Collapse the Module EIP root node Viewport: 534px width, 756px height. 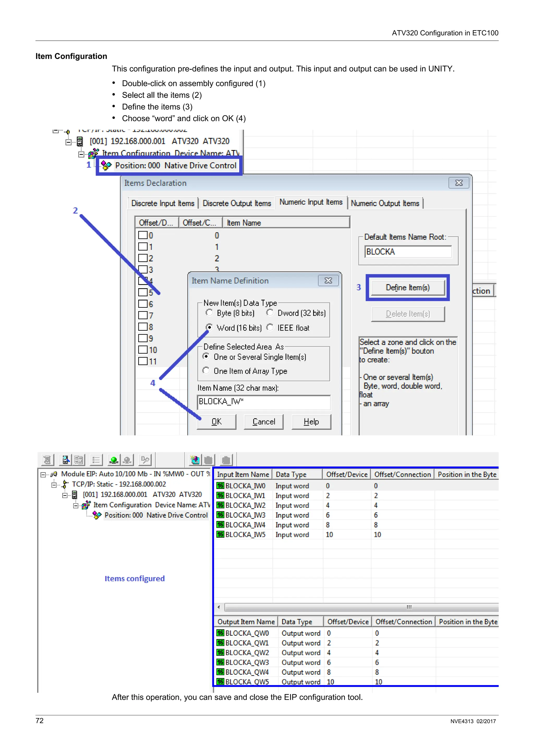point(43,475)
